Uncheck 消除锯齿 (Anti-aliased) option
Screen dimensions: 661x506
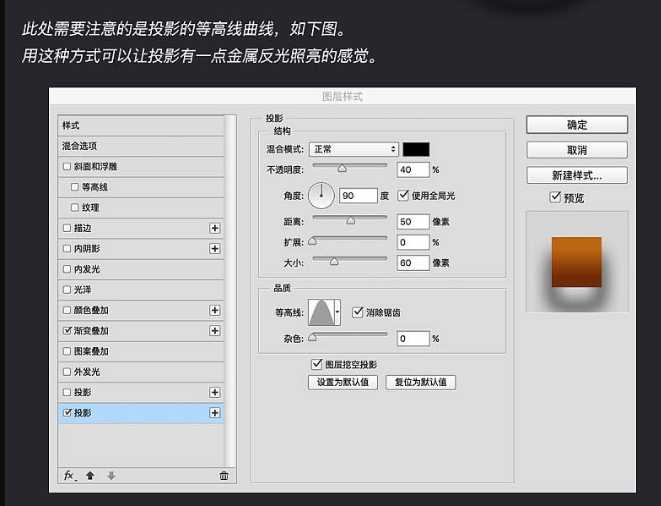pyautogui.click(x=358, y=312)
